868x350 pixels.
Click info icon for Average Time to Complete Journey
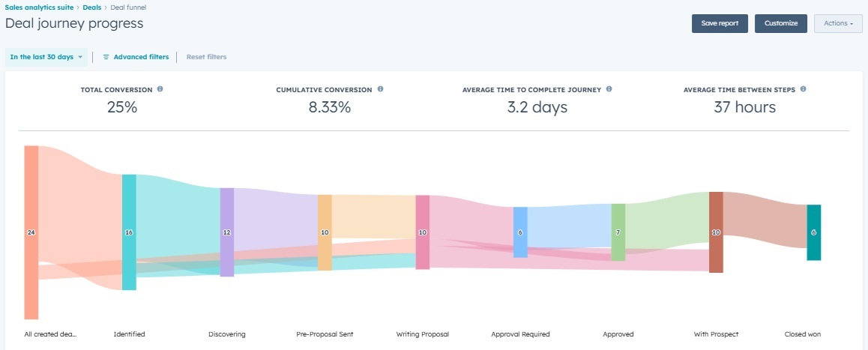tap(609, 89)
